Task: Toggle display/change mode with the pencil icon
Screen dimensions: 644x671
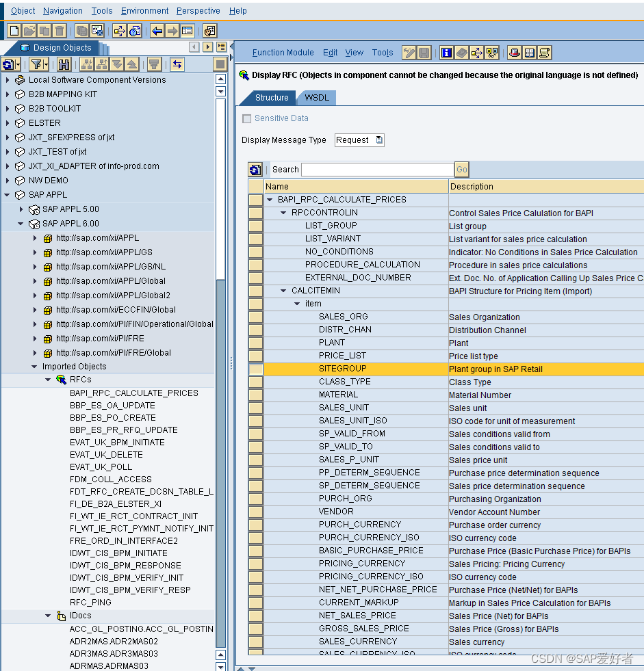Action: coord(408,51)
